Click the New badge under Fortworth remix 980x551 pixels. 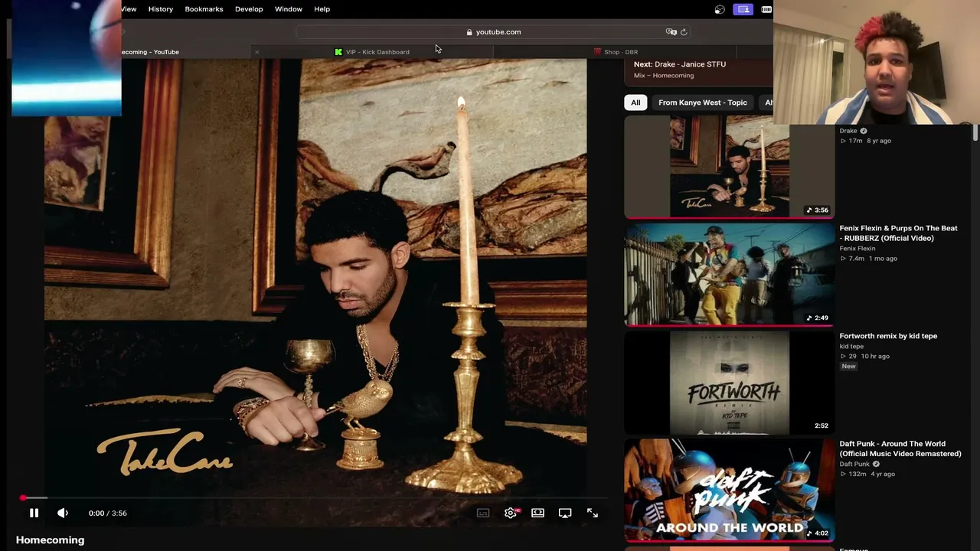[848, 367]
